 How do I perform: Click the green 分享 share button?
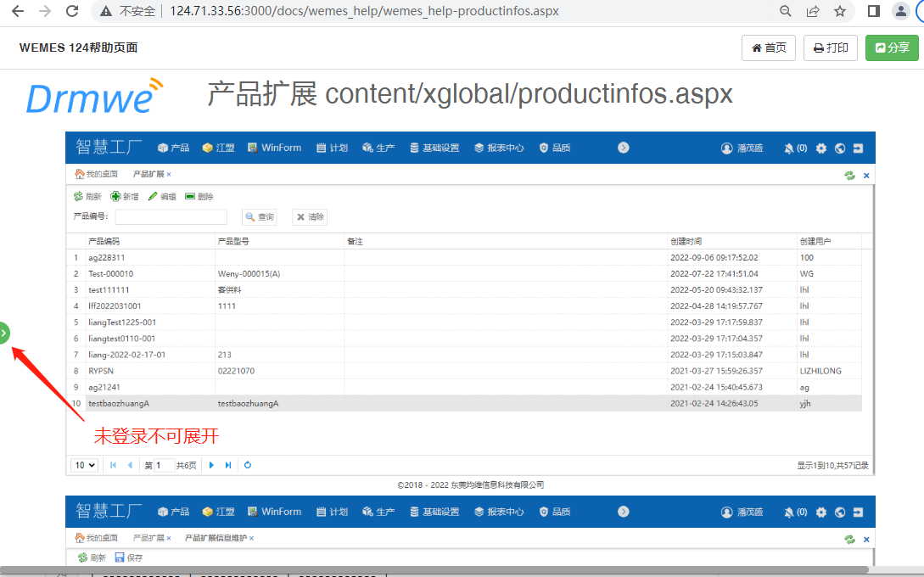[x=892, y=48]
